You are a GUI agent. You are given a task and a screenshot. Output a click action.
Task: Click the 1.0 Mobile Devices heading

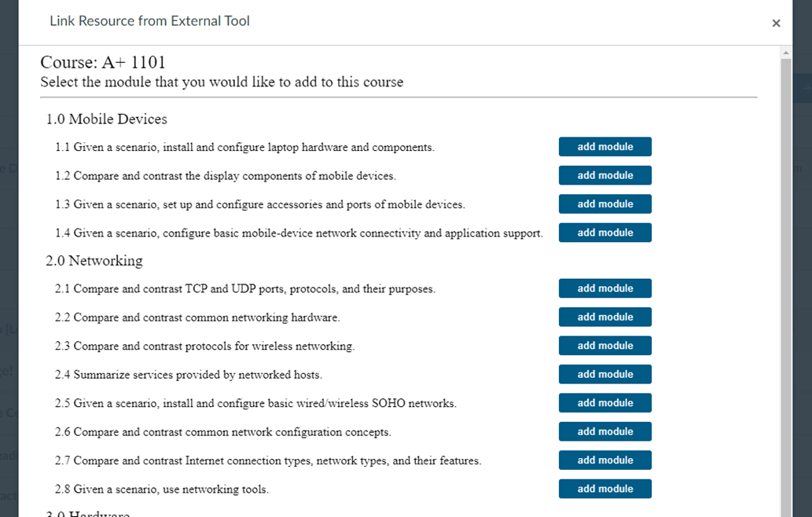(106, 119)
